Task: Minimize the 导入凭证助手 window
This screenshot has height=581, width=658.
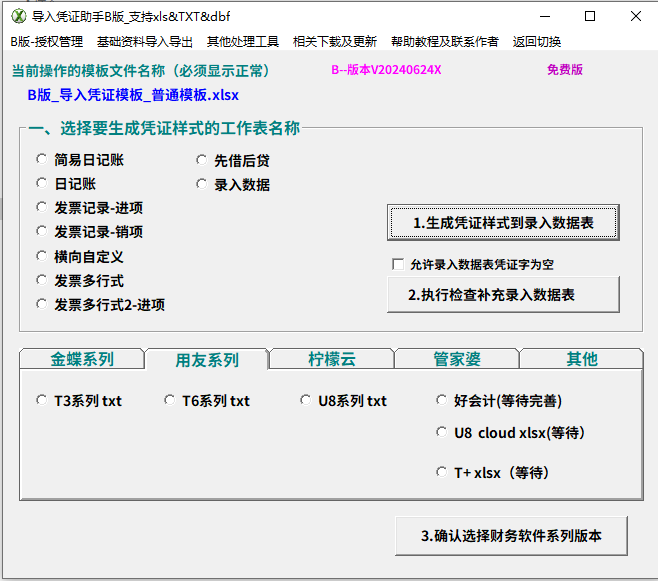Action: coord(545,16)
